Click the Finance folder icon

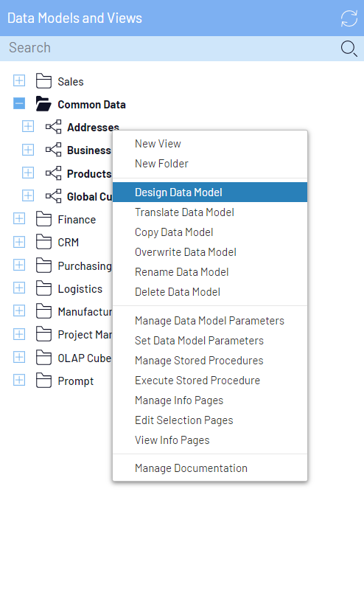pos(43,219)
